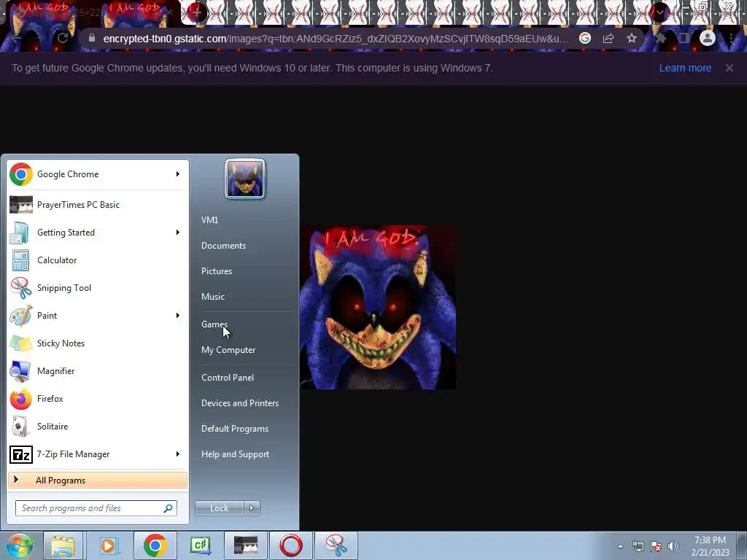Image resolution: width=747 pixels, height=560 pixels.
Task: Show hidden tray icons arrow
Action: coord(620,547)
